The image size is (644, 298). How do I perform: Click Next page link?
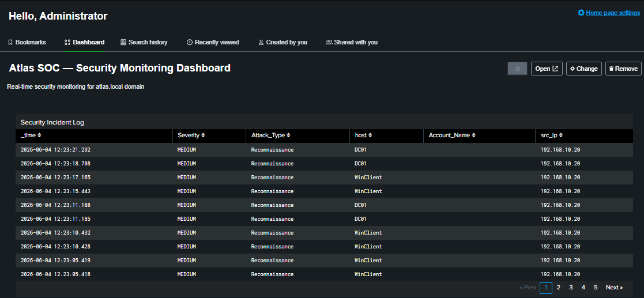(614, 287)
